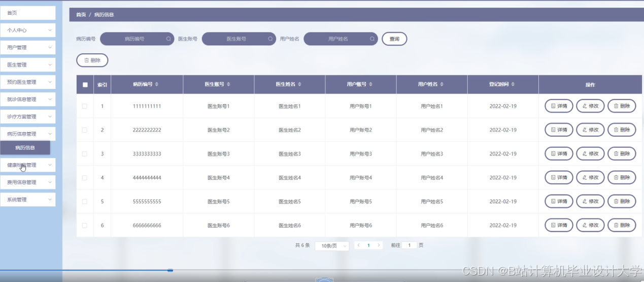Click 修改 for row 6666666666
This screenshot has width=644, height=282.
[x=590, y=226]
